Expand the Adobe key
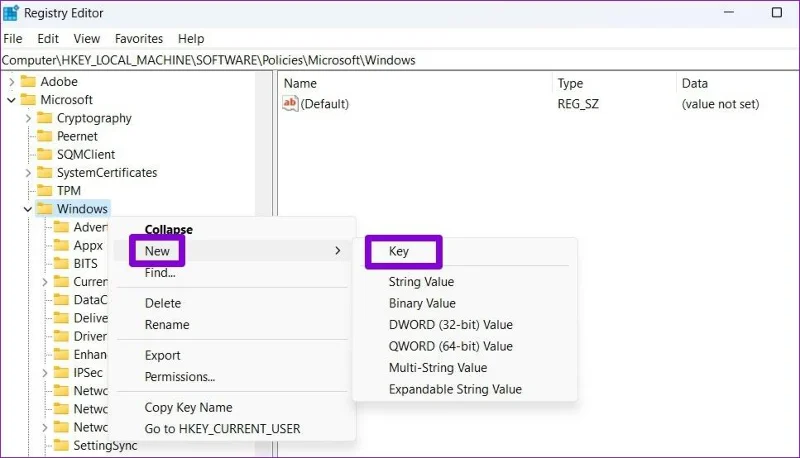This screenshot has width=800, height=458. (11, 82)
